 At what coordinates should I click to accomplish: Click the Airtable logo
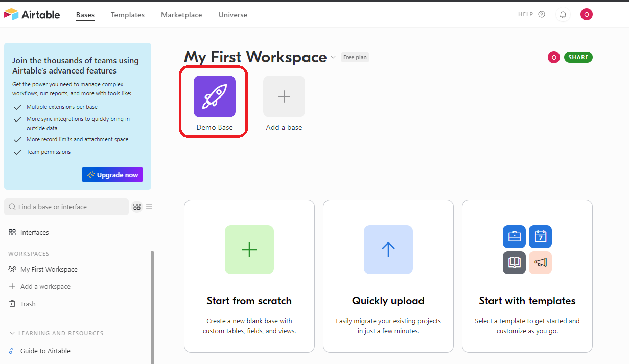pyautogui.click(x=32, y=15)
